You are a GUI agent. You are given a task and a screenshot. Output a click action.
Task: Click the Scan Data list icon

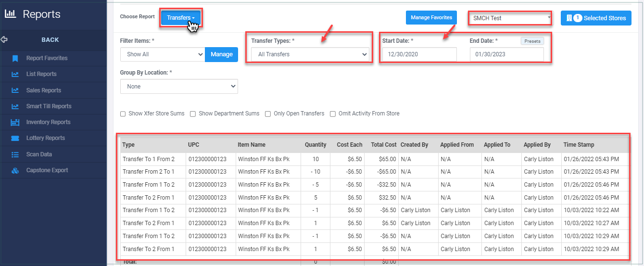(x=15, y=154)
